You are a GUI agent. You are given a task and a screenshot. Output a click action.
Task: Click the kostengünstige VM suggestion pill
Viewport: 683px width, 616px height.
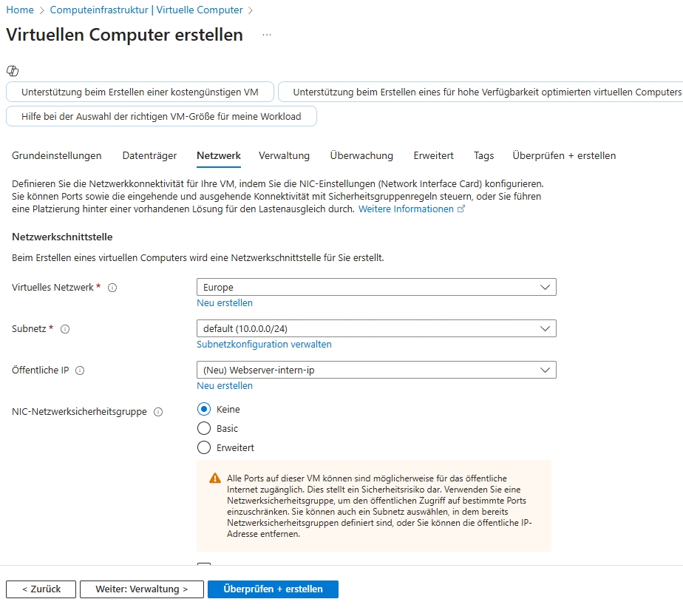[140, 92]
